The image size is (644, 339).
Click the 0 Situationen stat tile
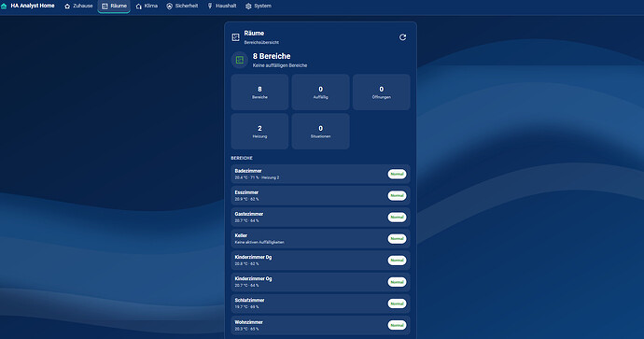(320, 132)
